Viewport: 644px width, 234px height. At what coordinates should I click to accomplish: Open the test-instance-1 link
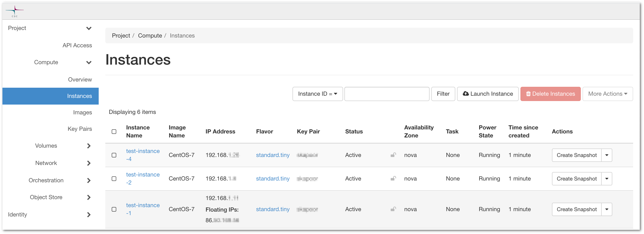(x=143, y=209)
